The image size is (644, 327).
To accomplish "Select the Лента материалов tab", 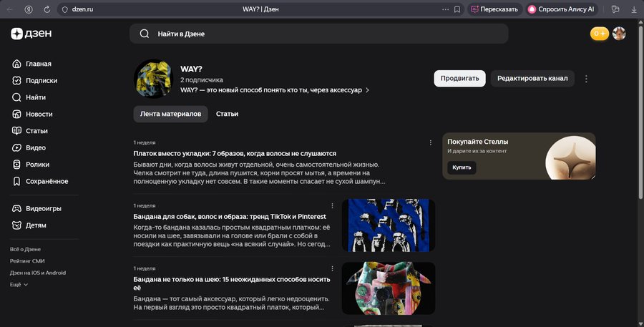I will (170, 114).
